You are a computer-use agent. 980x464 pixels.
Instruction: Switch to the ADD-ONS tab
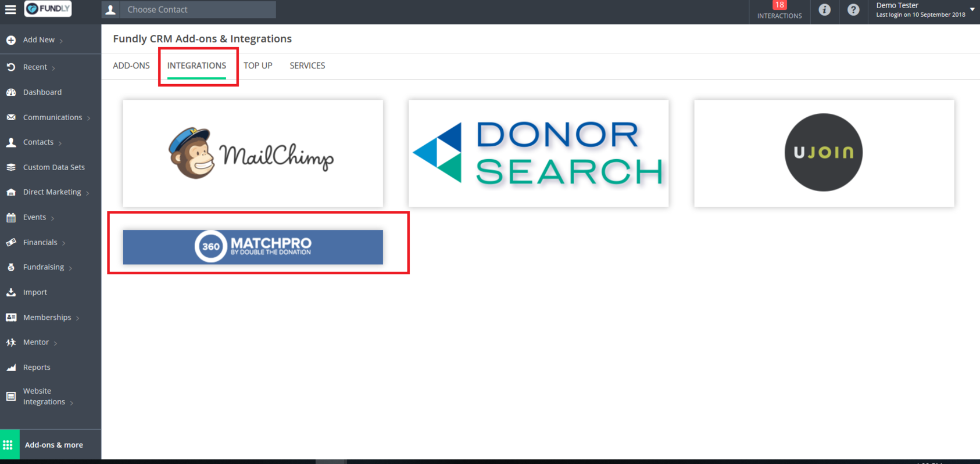click(x=131, y=66)
